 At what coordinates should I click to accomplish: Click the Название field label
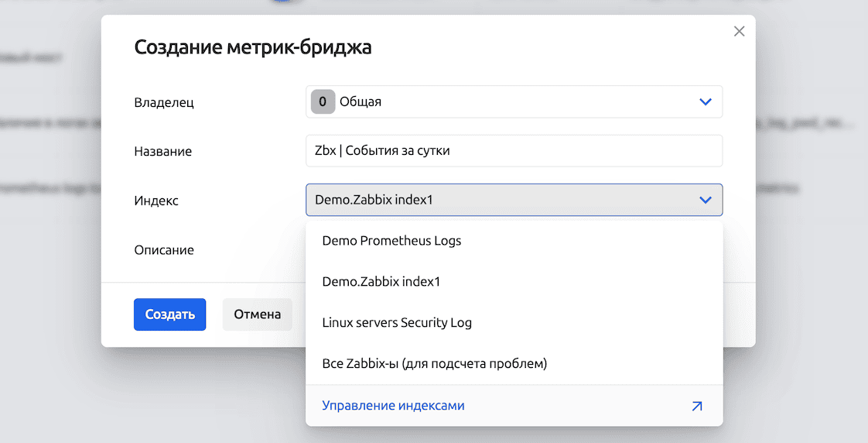pyautogui.click(x=162, y=152)
